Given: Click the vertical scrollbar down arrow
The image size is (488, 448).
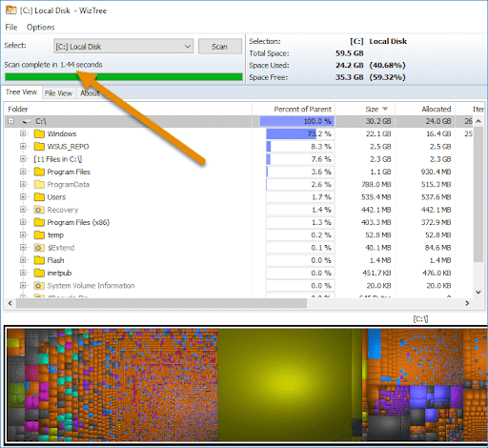Looking at the screenshot, I should 478,293.
